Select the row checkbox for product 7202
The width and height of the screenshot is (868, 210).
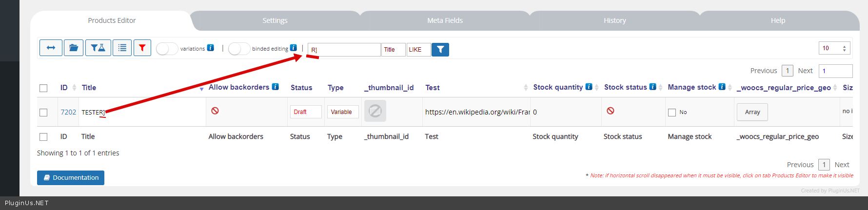[x=43, y=113]
